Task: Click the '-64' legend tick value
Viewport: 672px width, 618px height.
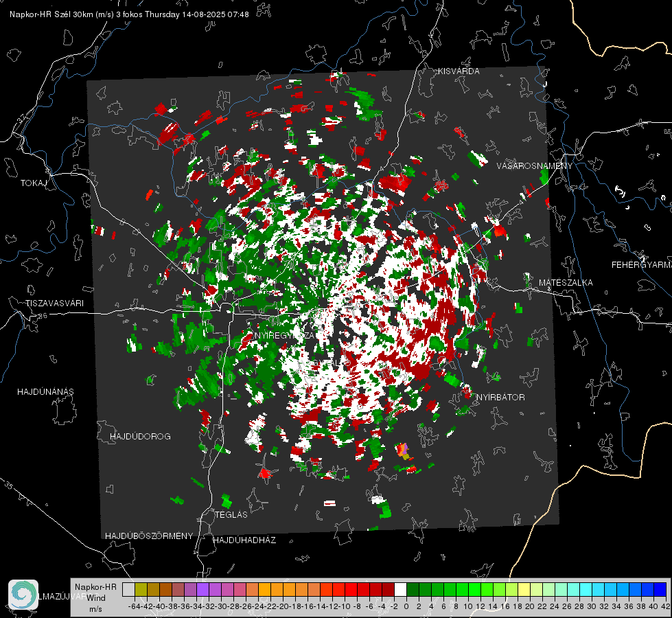Action: 134,606
